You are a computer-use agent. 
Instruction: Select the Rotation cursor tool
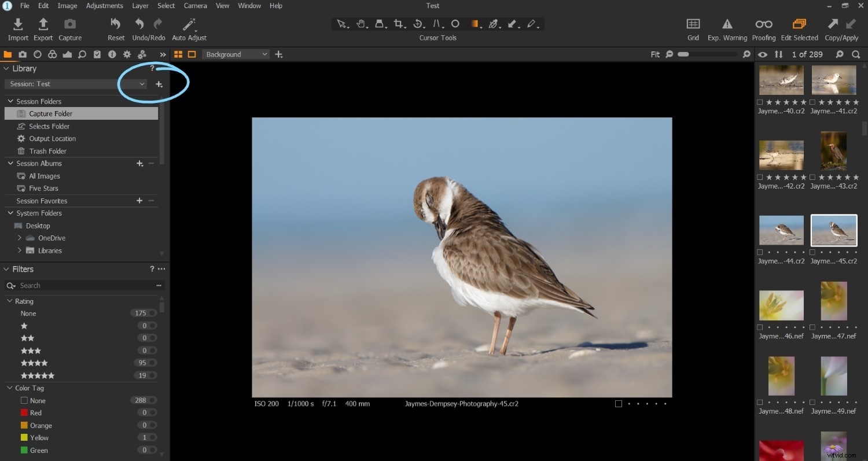(419, 24)
